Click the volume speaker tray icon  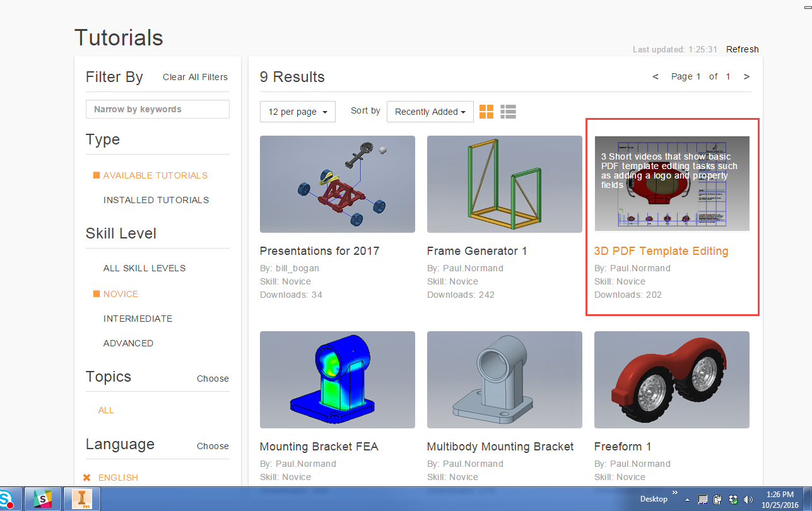pos(748,500)
